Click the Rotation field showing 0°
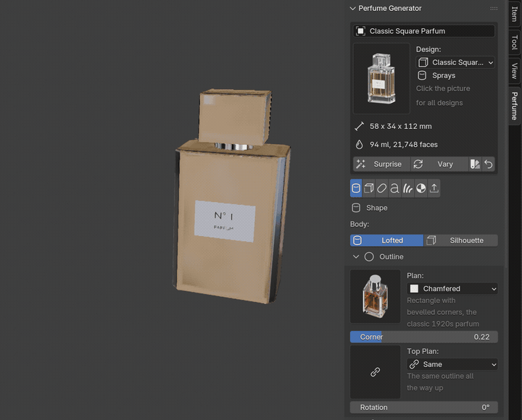This screenshot has height=420, width=522. click(x=424, y=408)
